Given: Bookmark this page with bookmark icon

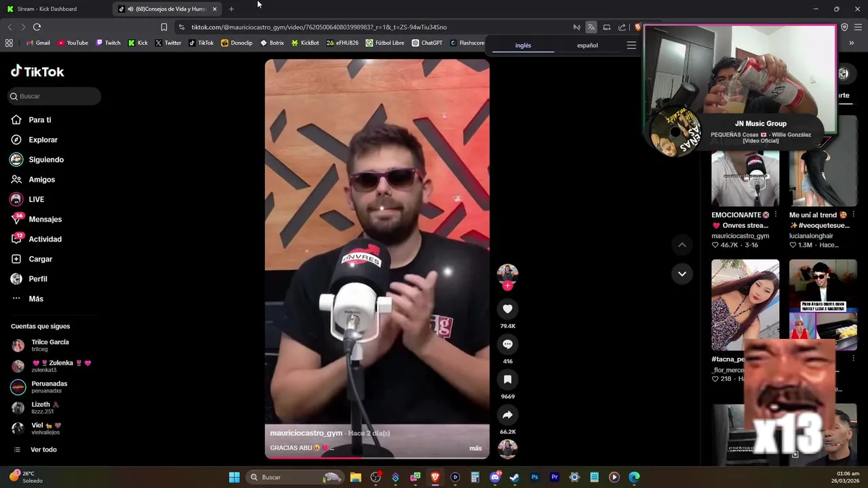Looking at the screenshot, I should coord(163,27).
